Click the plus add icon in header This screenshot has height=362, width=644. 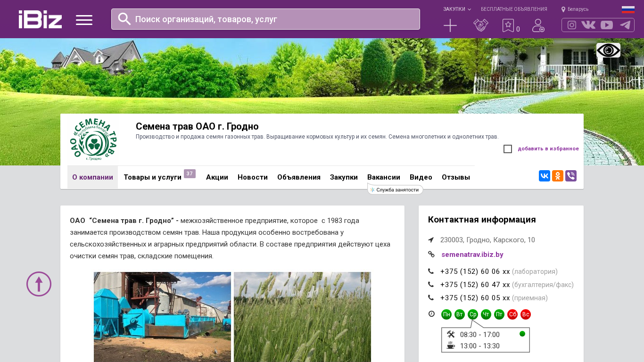(x=450, y=25)
